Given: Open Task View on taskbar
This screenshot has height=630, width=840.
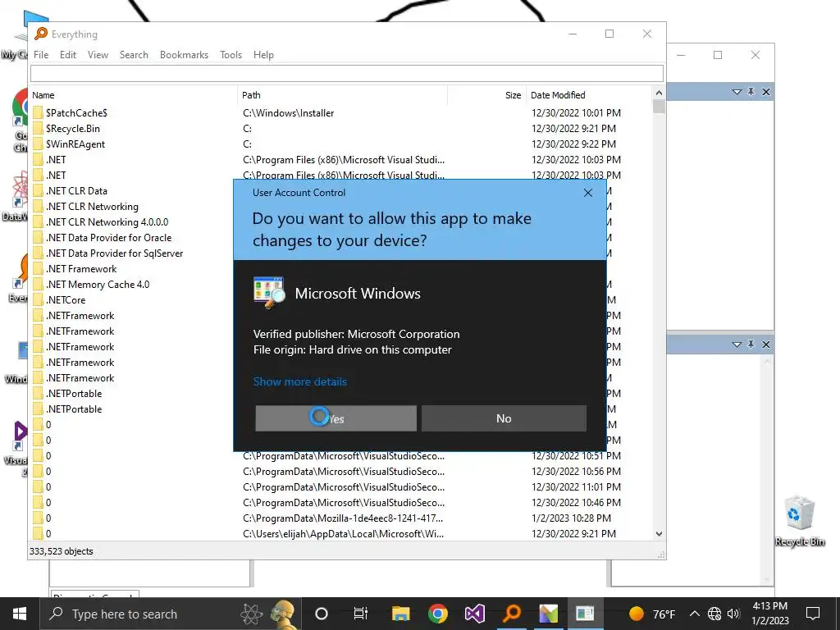Looking at the screenshot, I should coord(361,614).
